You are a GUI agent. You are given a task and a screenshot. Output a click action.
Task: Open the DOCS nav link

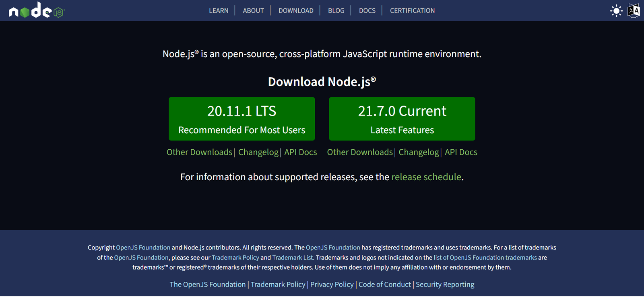367,10
